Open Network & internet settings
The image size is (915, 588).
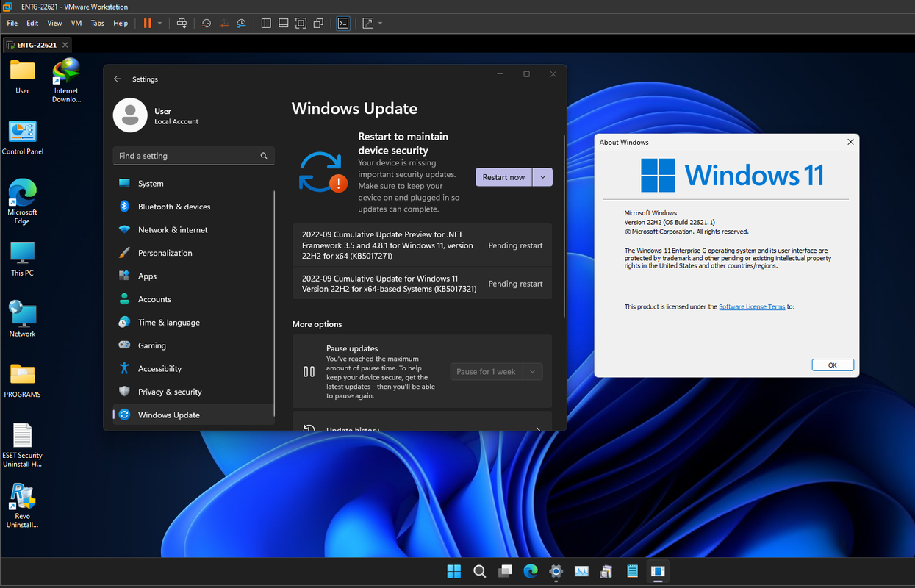point(194,229)
